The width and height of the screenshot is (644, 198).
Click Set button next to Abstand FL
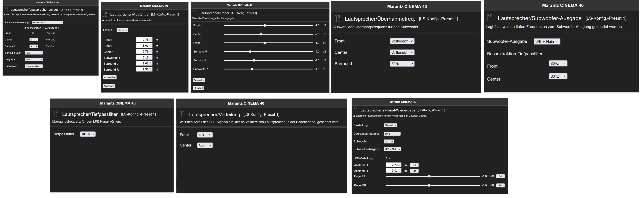[414, 165]
